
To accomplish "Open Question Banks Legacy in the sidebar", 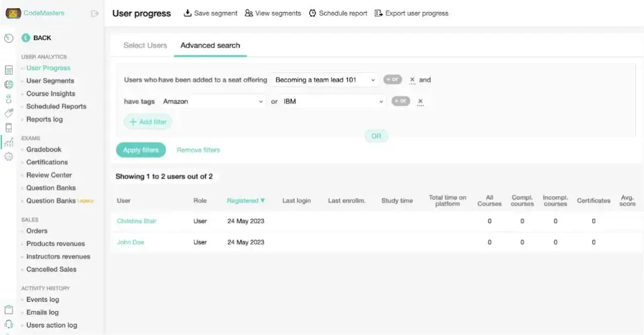I will coord(60,200).
